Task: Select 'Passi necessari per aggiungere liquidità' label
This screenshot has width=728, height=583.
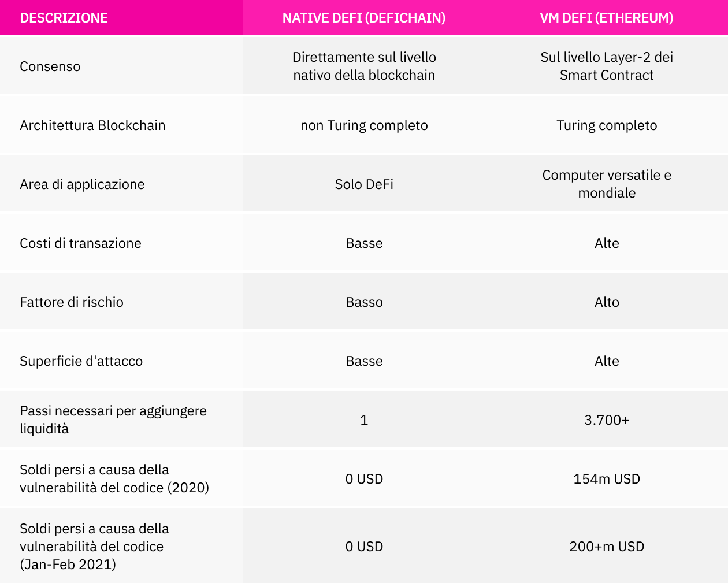Action: point(113,419)
